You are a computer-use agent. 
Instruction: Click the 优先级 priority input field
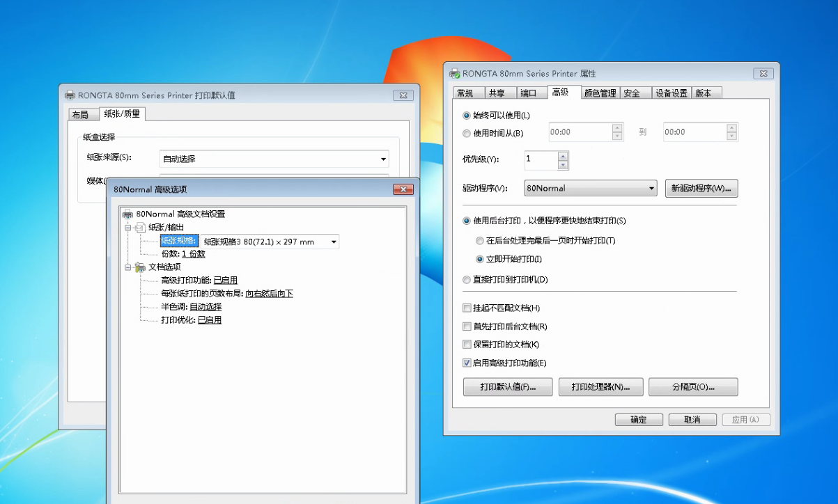[x=541, y=161]
